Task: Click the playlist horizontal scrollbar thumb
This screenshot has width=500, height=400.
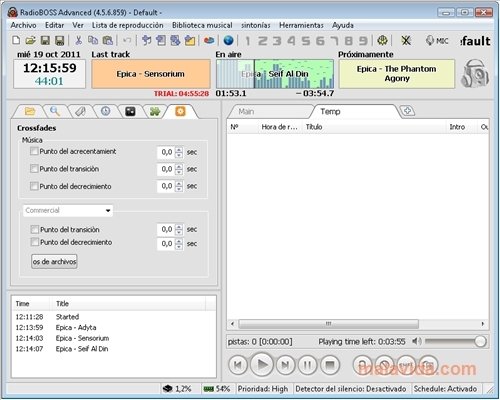Action: 329,324
